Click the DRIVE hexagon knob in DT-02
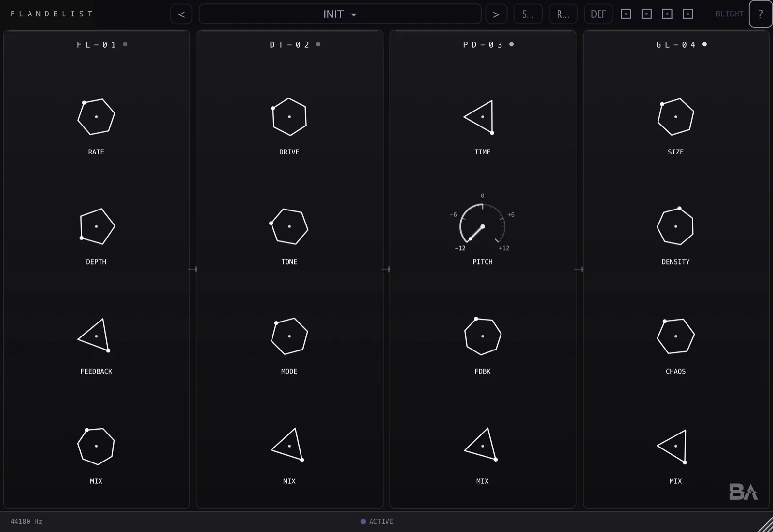This screenshot has width=773, height=532. (x=289, y=117)
